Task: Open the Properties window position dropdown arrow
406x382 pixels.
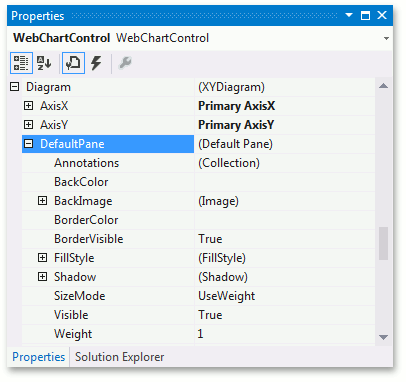Action: click(349, 15)
